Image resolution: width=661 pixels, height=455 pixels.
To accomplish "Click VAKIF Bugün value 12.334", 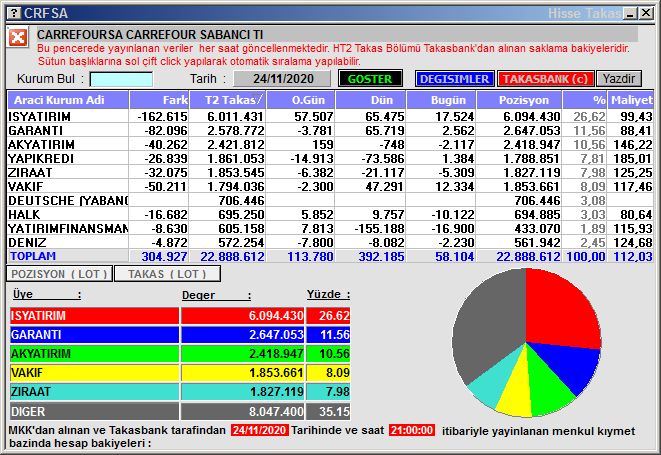I will coord(454,186).
